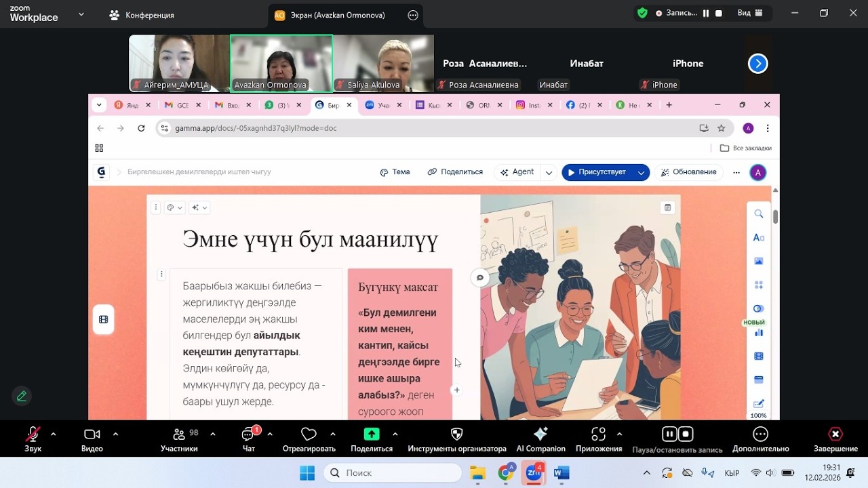Open Zoom encryption shield info
This screenshot has width=868, height=488.
[642, 13]
